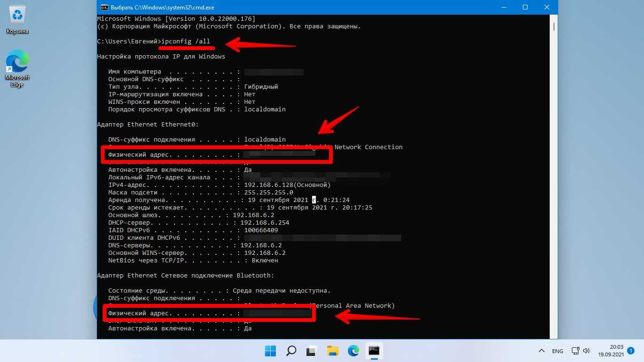
Task: Show hidden tray icons chevron
Action: tap(542, 351)
